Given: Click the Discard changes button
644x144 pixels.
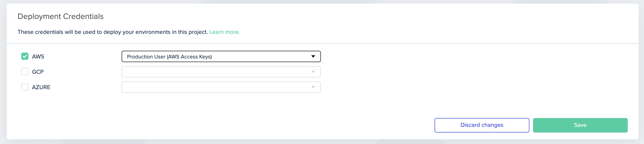Looking at the screenshot, I should pos(482,125).
